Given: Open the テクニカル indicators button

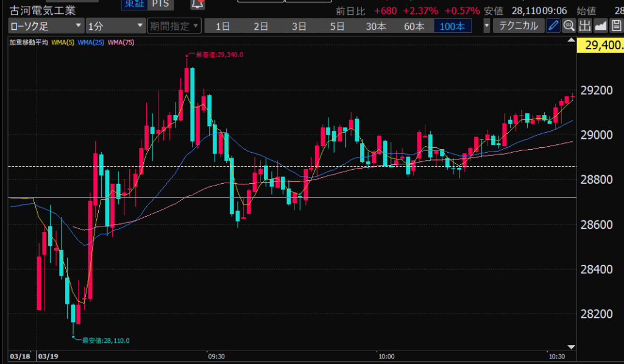Looking at the screenshot, I should pyautogui.click(x=519, y=26).
